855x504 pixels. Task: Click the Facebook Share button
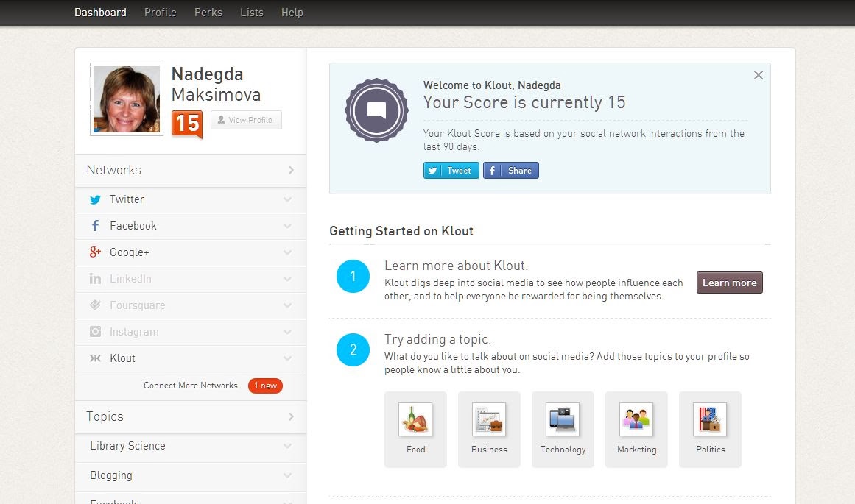coord(511,171)
